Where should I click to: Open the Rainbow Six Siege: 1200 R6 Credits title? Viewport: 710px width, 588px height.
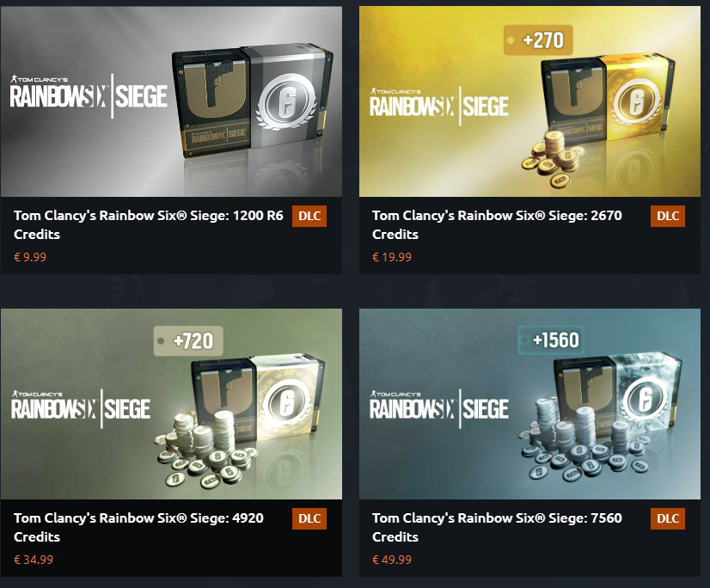149,224
